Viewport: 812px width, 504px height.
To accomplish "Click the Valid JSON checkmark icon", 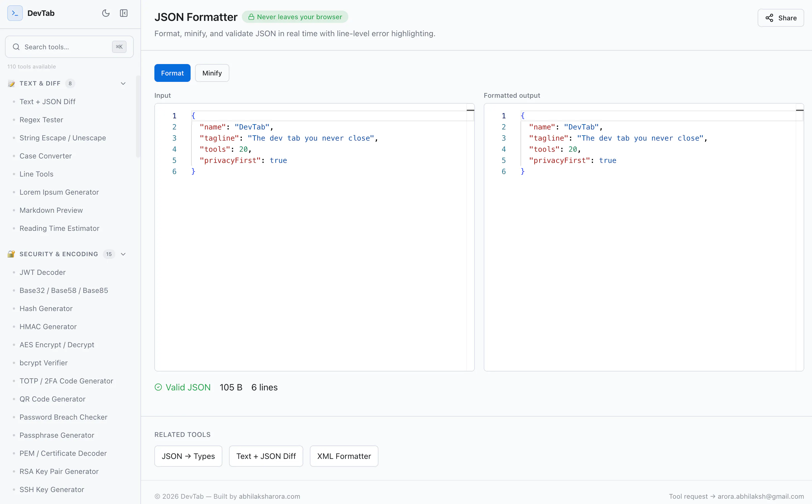I will click(158, 387).
